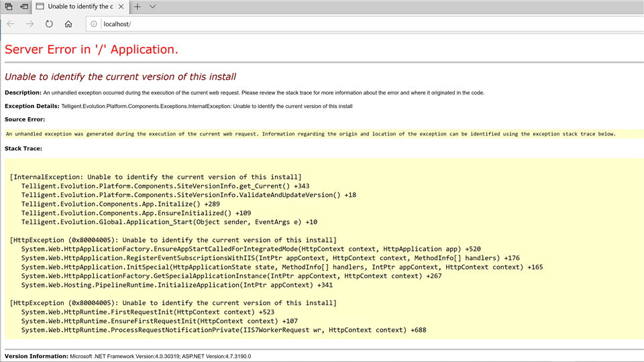Go to Home page icon

coord(68,24)
